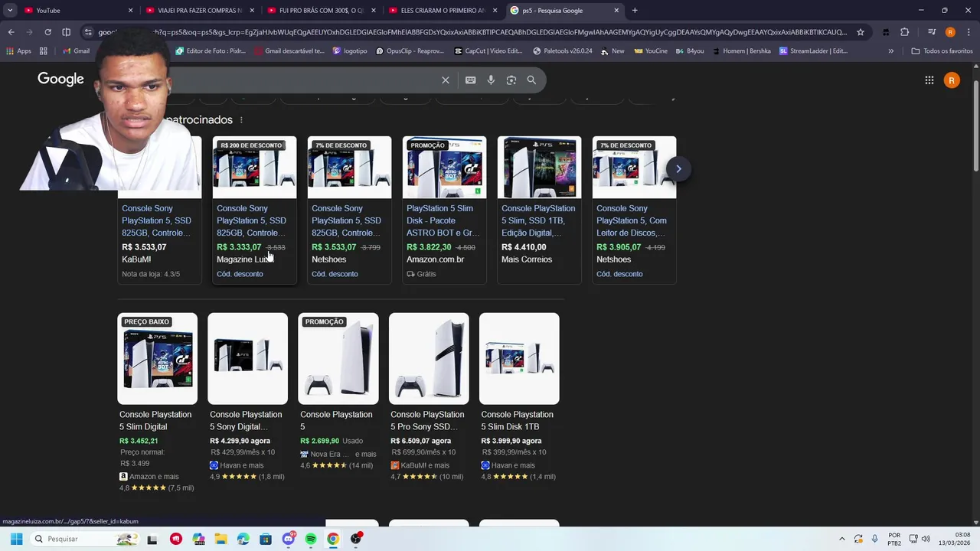Open the on-screen keyboard input tool
This screenshot has height=551, width=980.
tap(470, 80)
